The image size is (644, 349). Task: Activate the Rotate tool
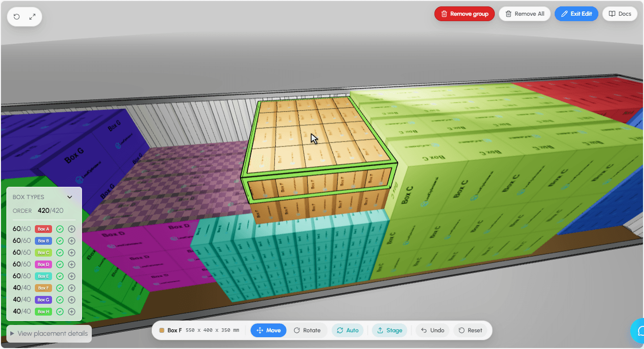click(x=307, y=330)
